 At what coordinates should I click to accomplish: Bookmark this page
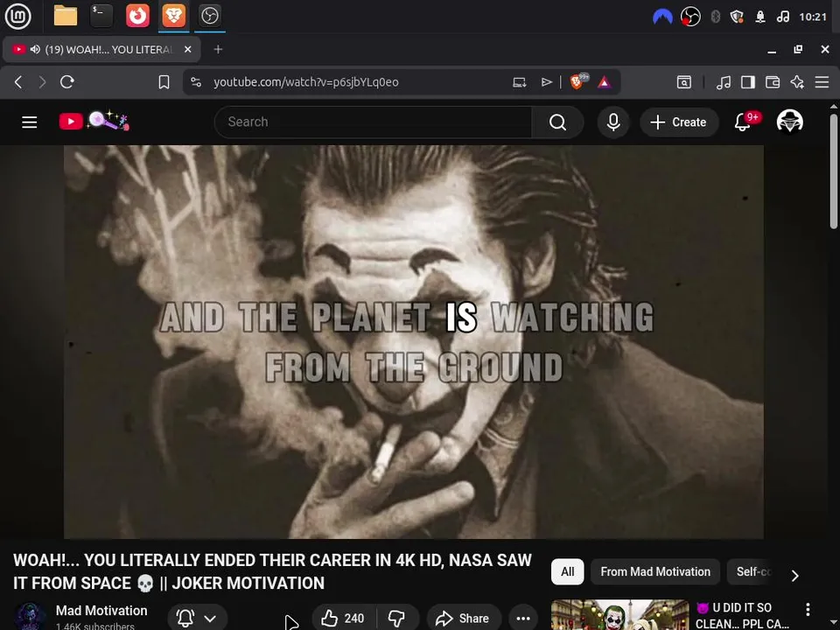[x=164, y=82]
